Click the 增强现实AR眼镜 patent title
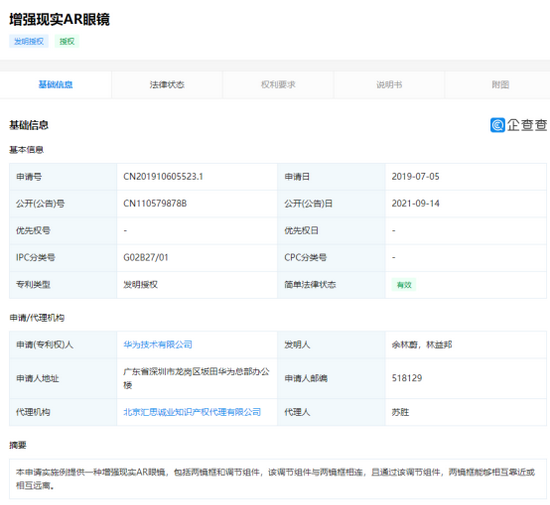The height and width of the screenshot is (505, 550). 59,19
